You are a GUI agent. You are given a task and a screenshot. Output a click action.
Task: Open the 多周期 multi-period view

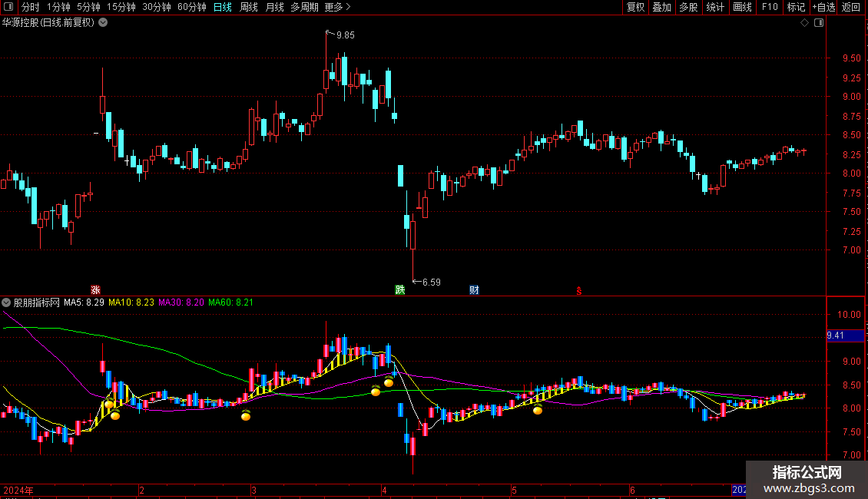[304, 7]
